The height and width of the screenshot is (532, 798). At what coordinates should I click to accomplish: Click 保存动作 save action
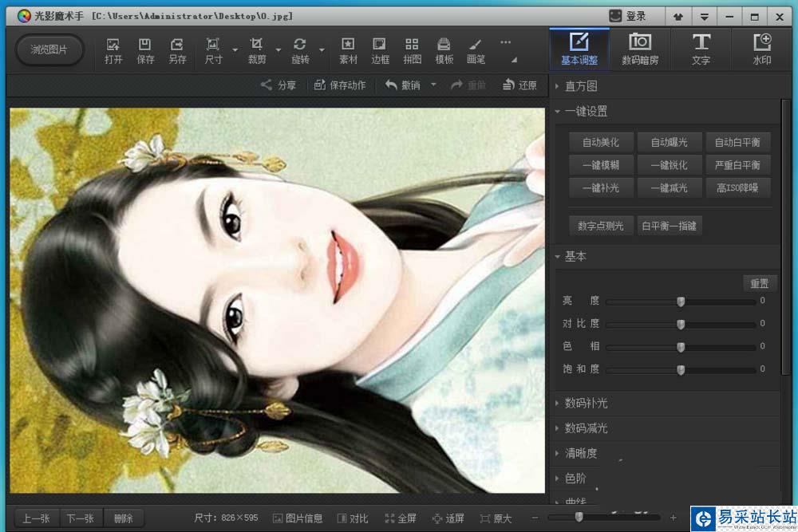[x=339, y=85]
